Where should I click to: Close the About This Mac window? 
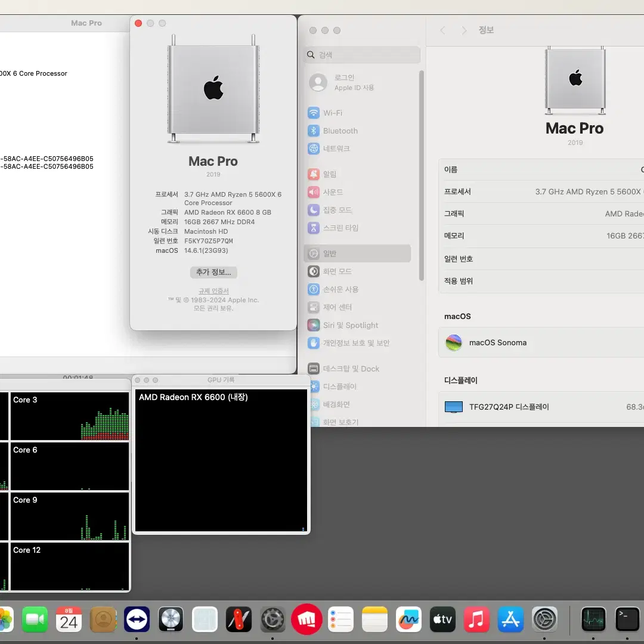[138, 23]
